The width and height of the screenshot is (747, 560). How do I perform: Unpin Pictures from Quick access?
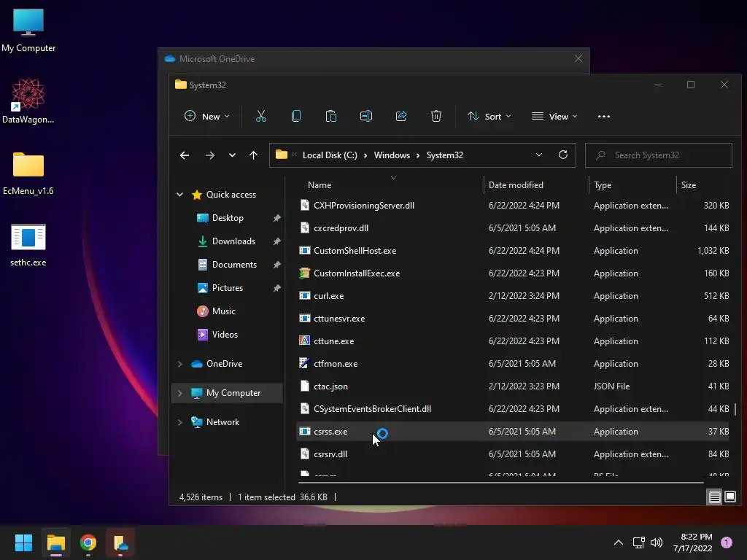(x=276, y=288)
